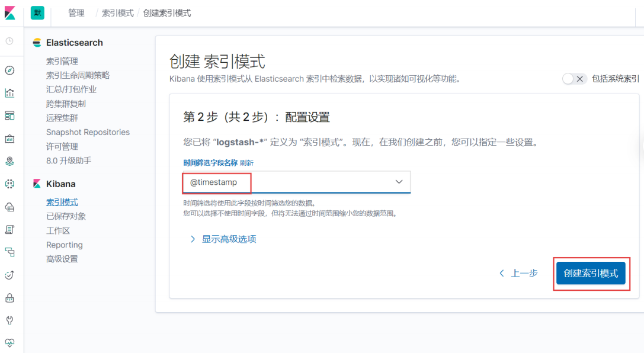Open 已保存对象 menu item

pyautogui.click(x=66, y=216)
